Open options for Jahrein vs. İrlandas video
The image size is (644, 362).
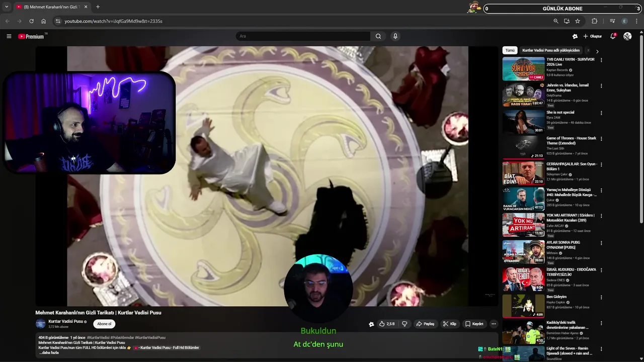tap(601, 85)
